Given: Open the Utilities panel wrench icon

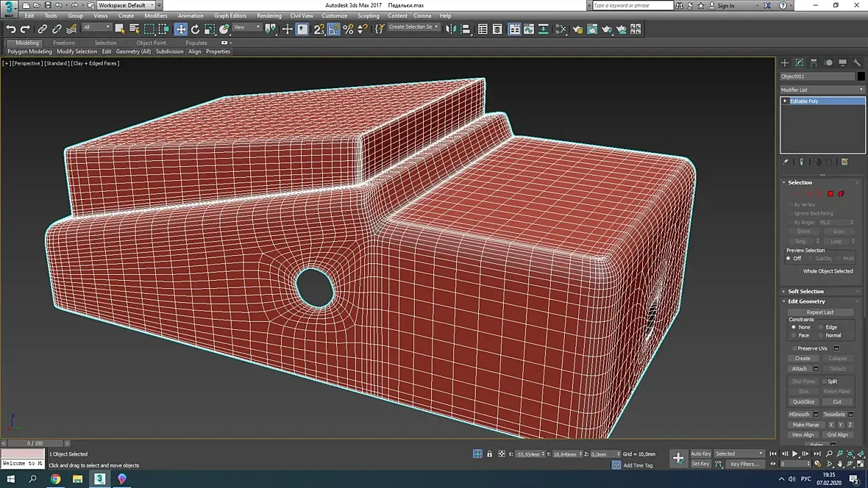Looking at the screenshot, I should (x=856, y=62).
